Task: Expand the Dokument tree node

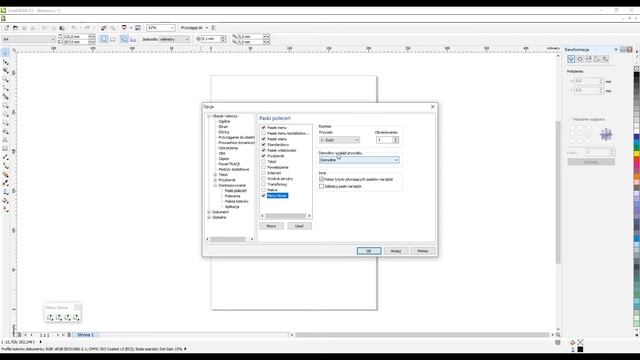Action: pyautogui.click(x=209, y=212)
